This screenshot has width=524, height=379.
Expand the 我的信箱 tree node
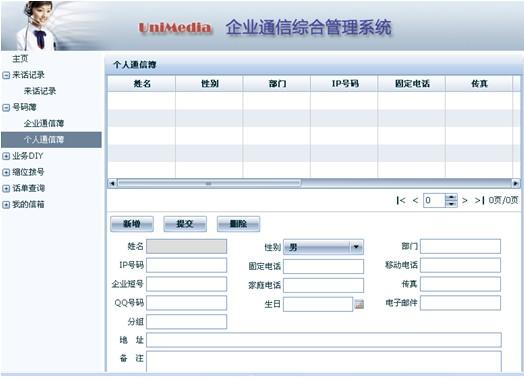click(6, 205)
